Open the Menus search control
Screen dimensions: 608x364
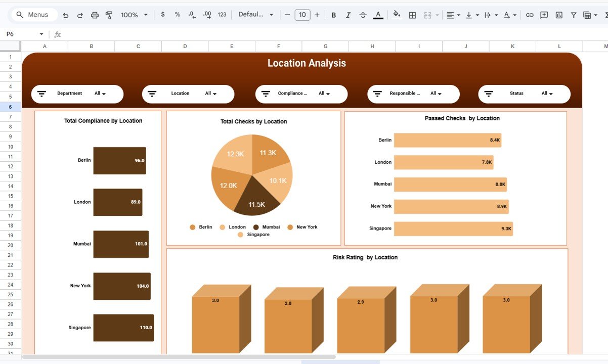[x=33, y=15]
